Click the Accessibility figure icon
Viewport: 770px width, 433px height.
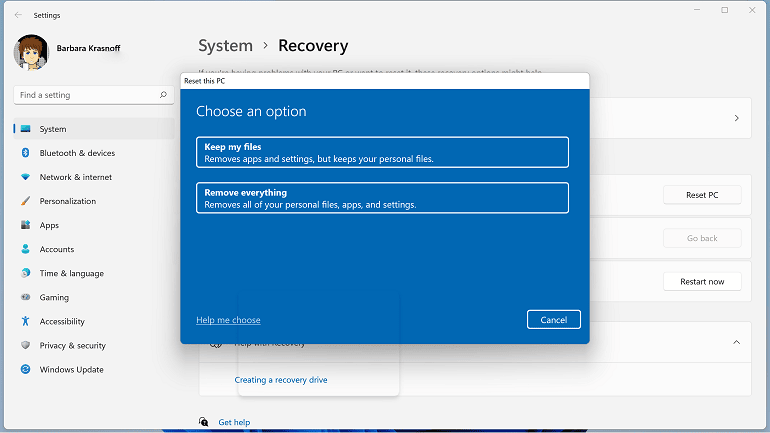(x=26, y=321)
